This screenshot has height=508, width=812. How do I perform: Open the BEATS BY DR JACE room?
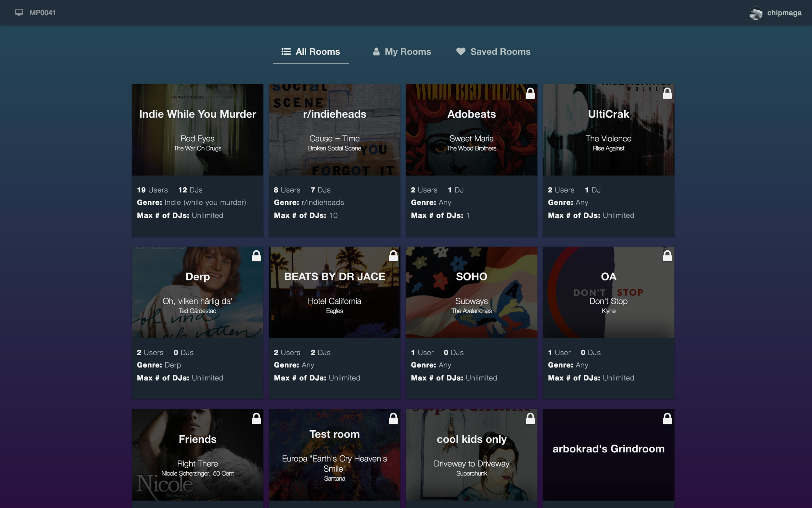click(x=334, y=292)
